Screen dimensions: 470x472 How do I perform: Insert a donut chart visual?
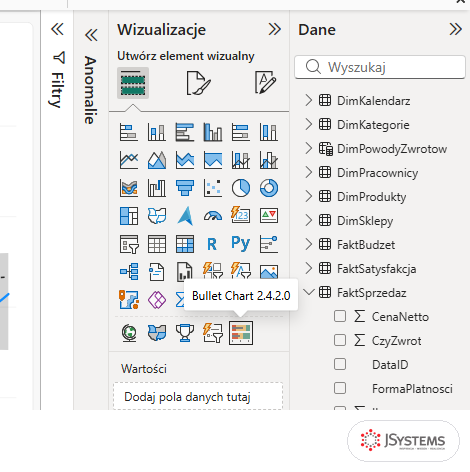[x=269, y=188]
